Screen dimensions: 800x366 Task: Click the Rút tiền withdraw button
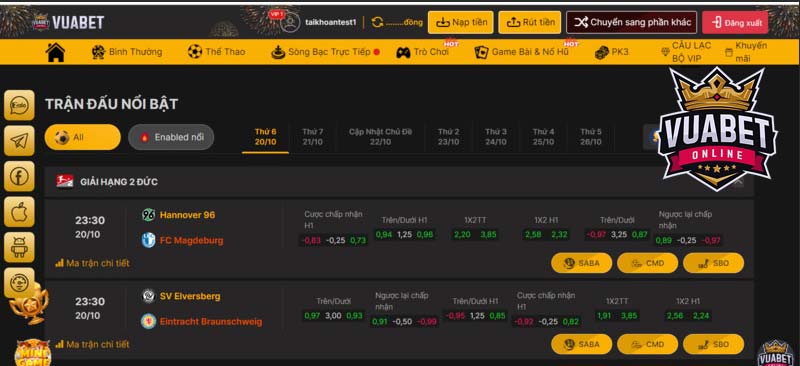point(530,22)
